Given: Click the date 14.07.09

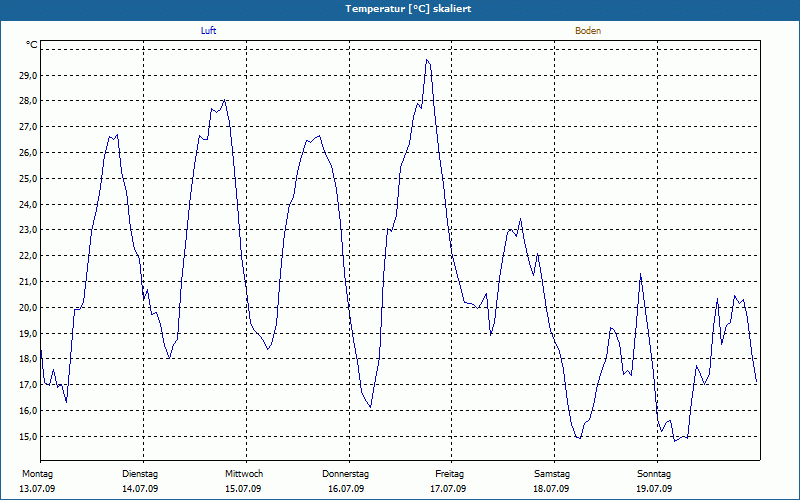Looking at the screenshot, I should click(x=140, y=489).
